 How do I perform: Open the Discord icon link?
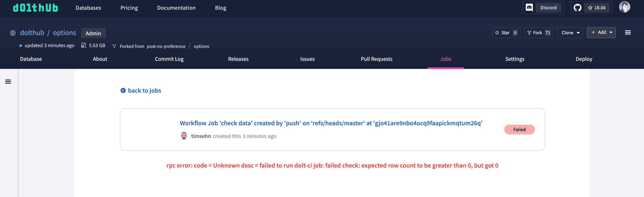529,7
